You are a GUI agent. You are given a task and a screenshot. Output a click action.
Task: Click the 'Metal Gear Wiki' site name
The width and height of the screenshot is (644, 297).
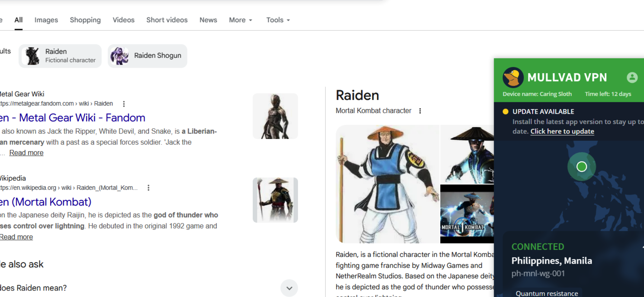pyautogui.click(x=22, y=94)
